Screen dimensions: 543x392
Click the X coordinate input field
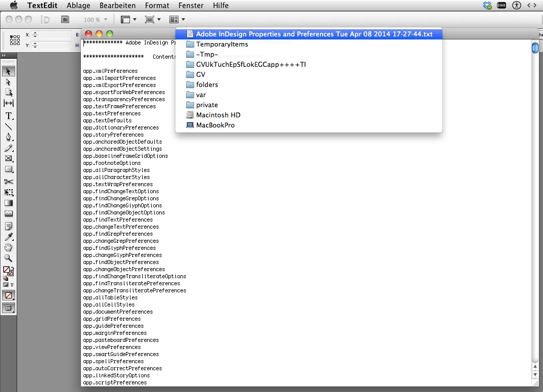pyautogui.click(x=55, y=35)
